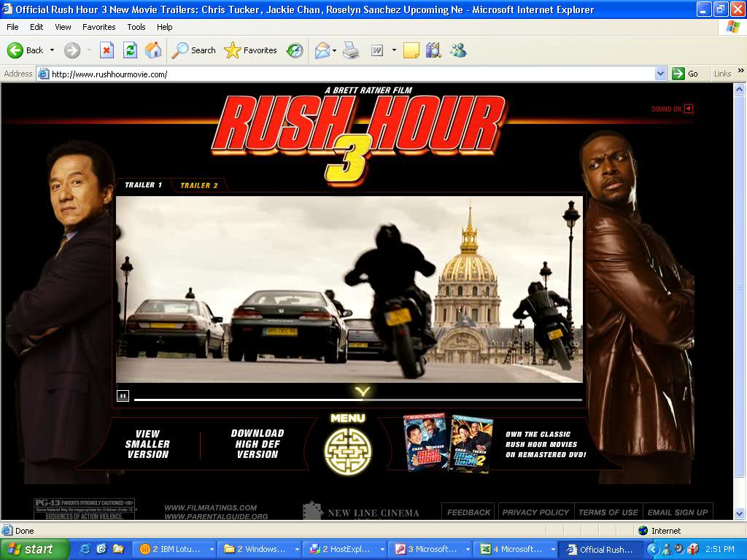Open the Terms of Use footer link

[608, 513]
